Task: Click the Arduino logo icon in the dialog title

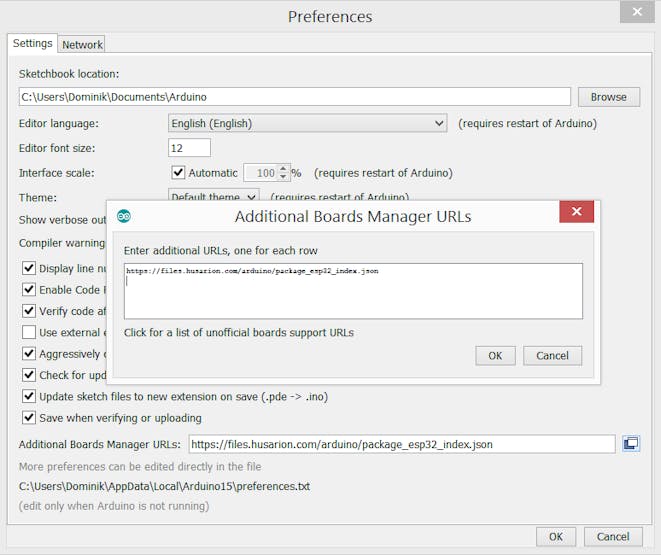Action: click(124, 216)
